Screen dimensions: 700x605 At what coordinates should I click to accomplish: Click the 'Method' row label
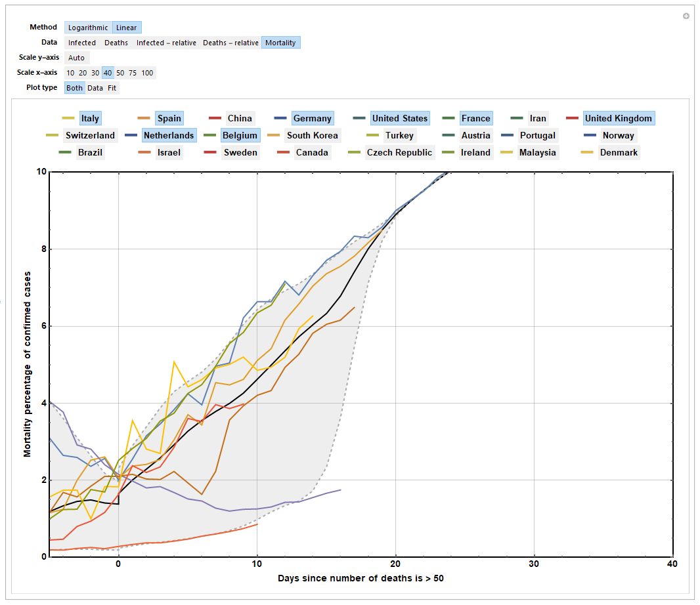click(x=43, y=27)
